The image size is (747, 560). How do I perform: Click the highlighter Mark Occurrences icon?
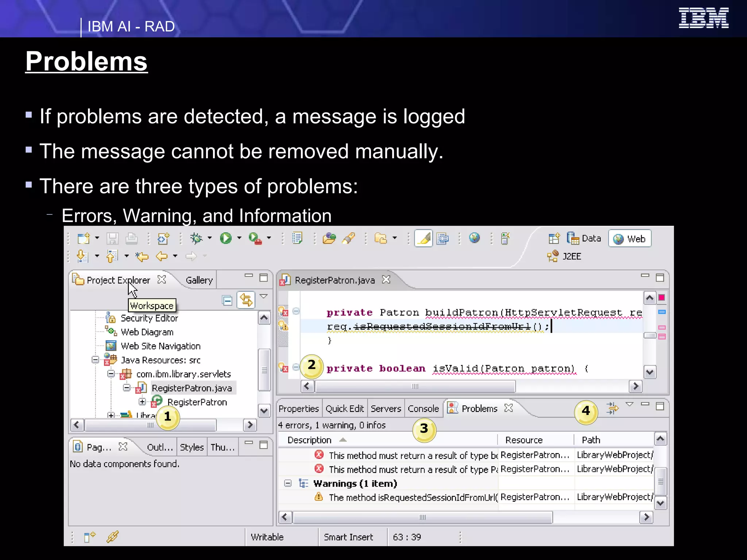tap(423, 238)
